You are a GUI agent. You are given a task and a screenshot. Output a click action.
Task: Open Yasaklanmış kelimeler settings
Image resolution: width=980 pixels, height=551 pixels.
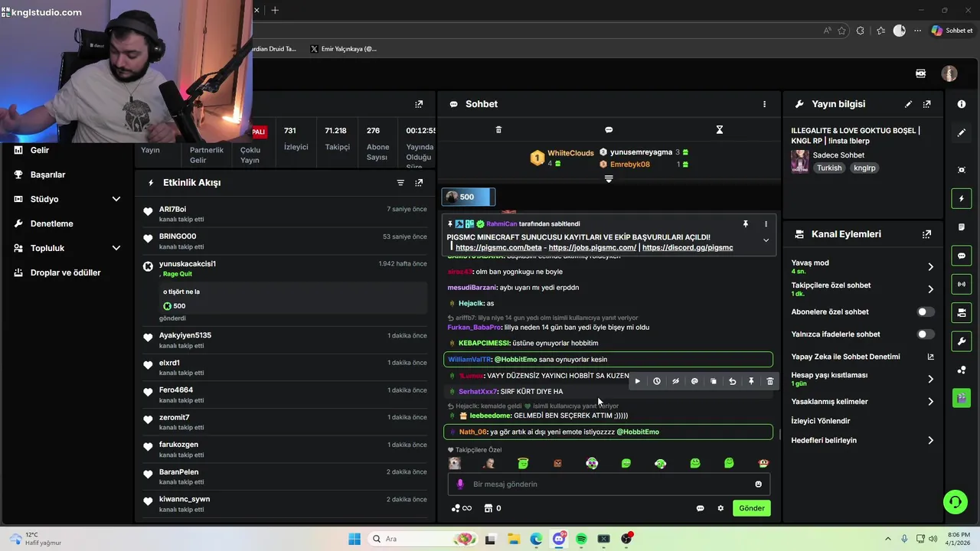(x=863, y=402)
